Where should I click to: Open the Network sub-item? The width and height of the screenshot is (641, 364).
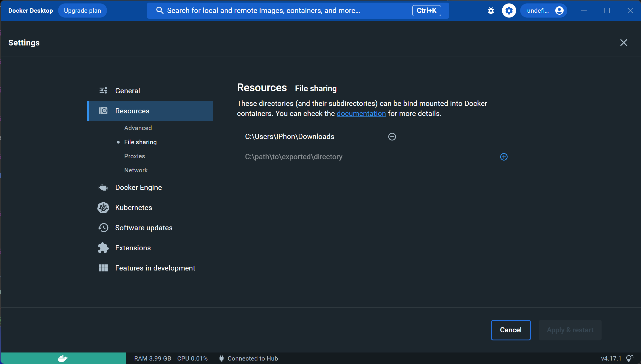tap(136, 170)
